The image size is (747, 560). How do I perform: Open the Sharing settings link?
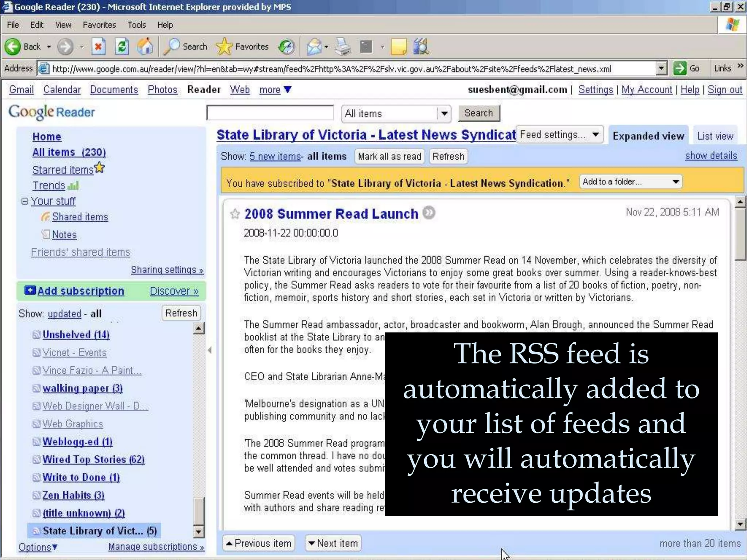coord(167,270)
